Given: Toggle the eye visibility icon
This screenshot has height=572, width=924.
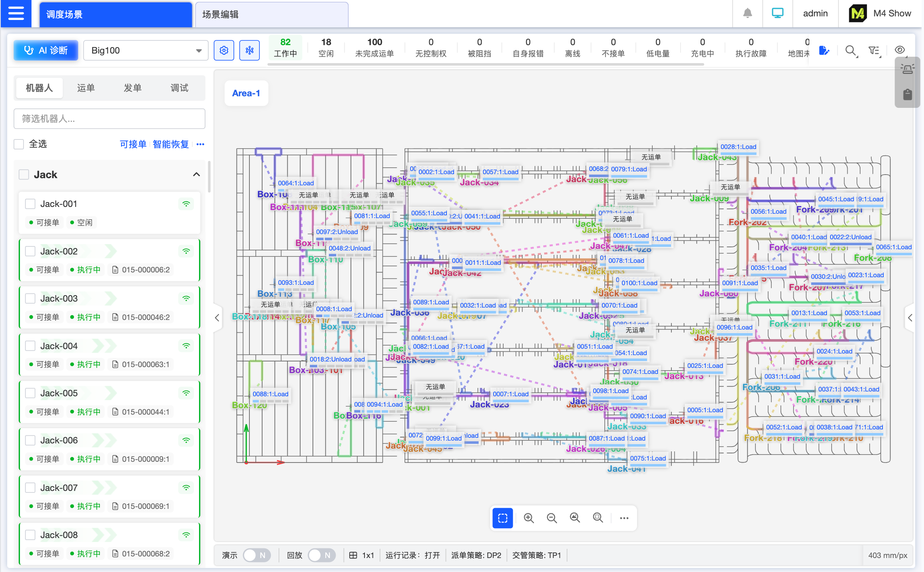Looking at the screenshot, I should click(x=900, y=50).
